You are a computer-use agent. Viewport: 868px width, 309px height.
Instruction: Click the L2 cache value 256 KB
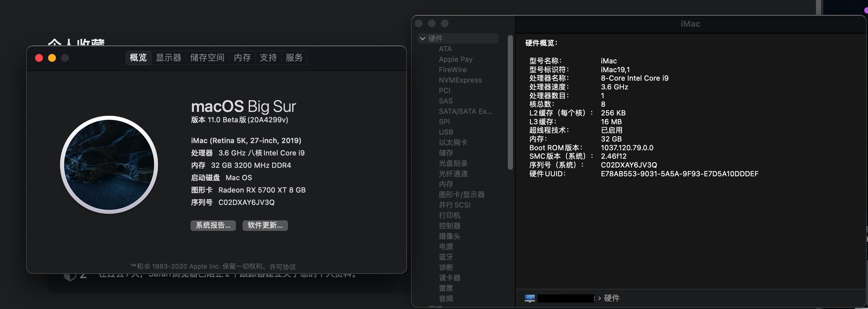tap(613, 113)
